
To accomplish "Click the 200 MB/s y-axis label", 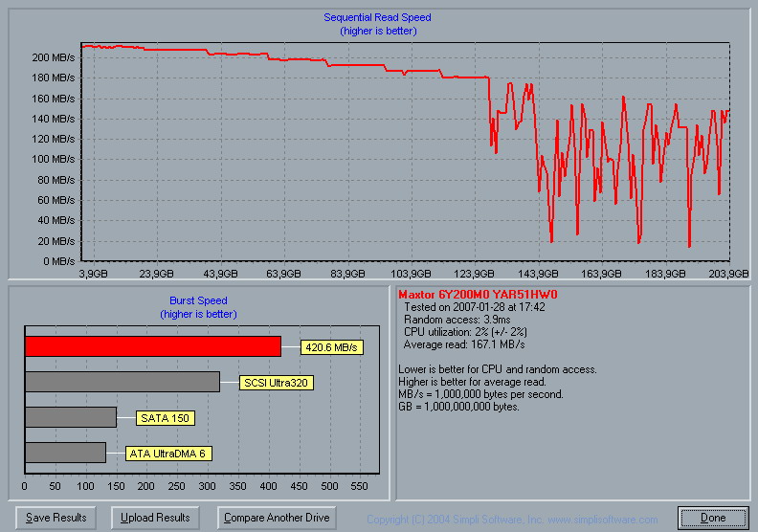I will coord(54,57).
